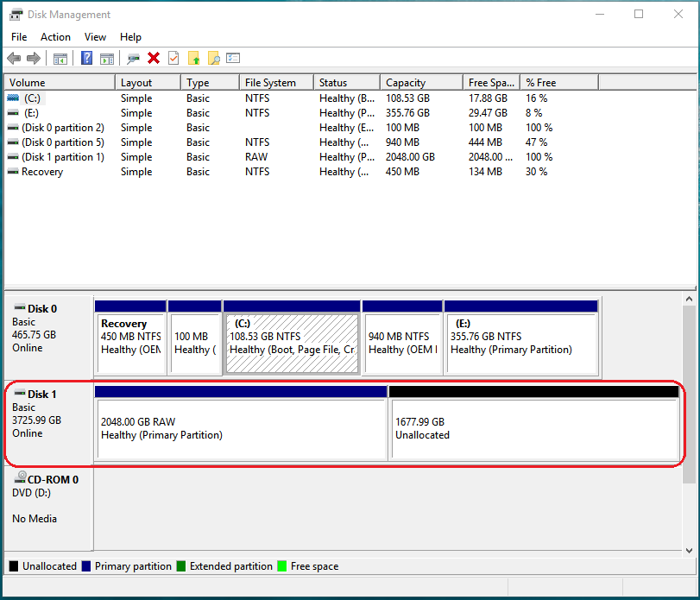Click the 30 % free cell

pos(536,172)
